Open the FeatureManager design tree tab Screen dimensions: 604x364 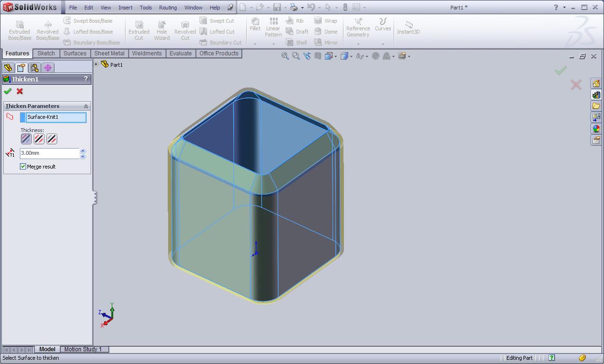pos(8,68)
